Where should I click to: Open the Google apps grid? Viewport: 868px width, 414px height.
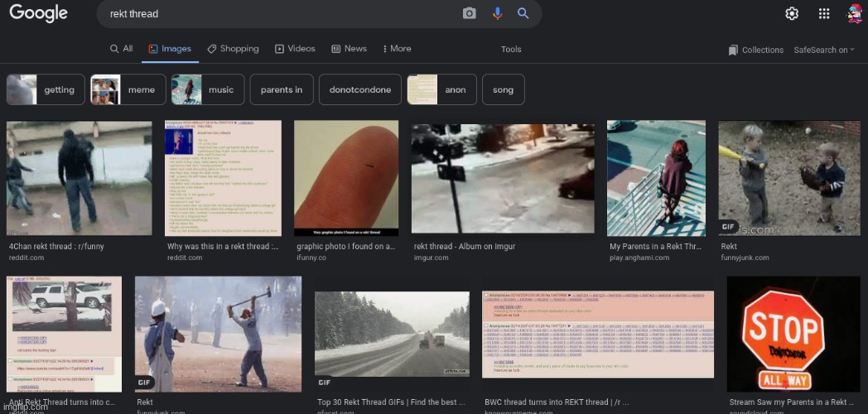click(824, 14)
